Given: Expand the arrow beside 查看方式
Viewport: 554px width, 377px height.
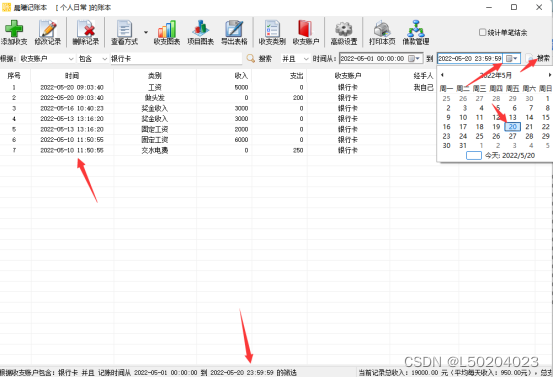Looking at the screenshot, I should coord(146,33).
